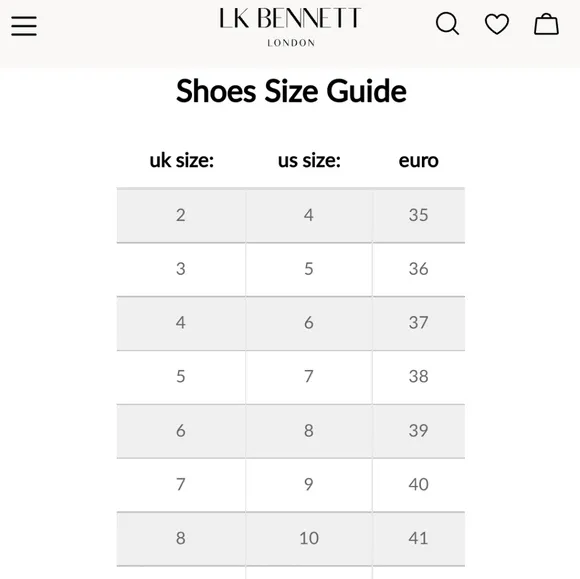Click US size 9 cell
The width and height of the screenshot is (580, 579).
(309, 485)
